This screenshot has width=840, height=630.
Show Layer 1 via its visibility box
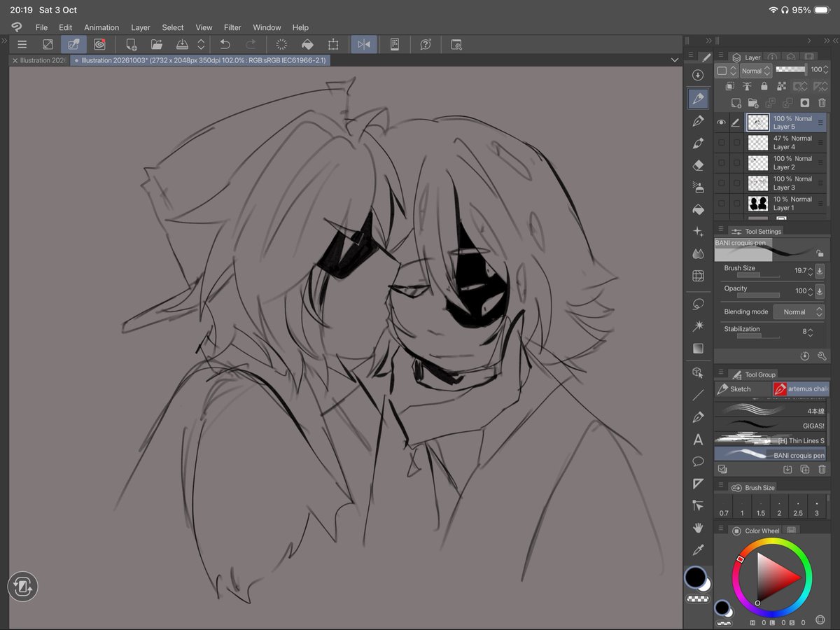pos(722,204)
